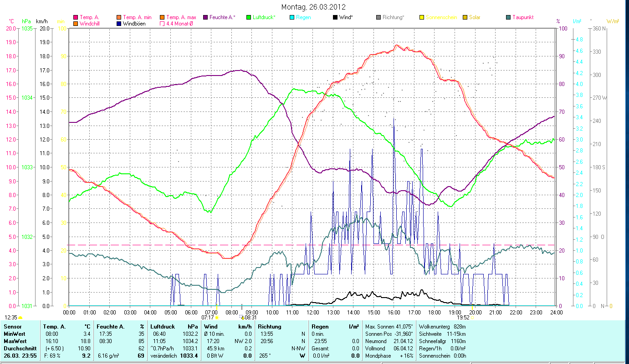Image resolution: width=629 pixels, height=364 pixels.
Task: Click the yellow Sonnenschein legend swatch
Action: tap(422, 18)
